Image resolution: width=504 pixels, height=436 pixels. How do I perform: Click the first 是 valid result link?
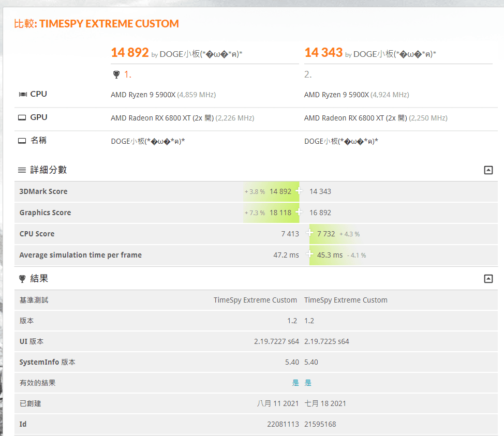tap(295, 383)
